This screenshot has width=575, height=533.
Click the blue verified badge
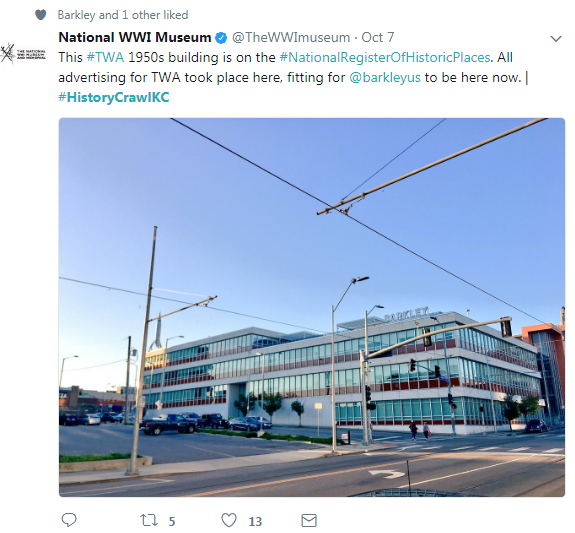(x=221, y=38)
